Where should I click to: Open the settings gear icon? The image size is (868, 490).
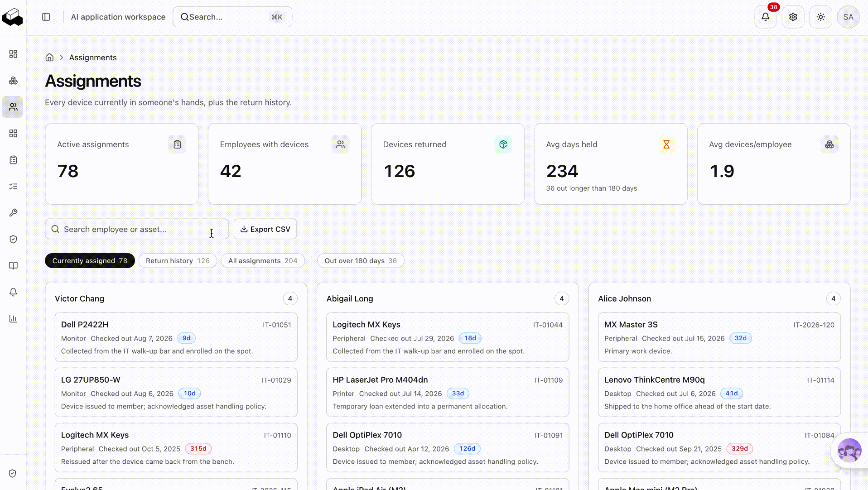pyautogui.click(x=793, y=17)
